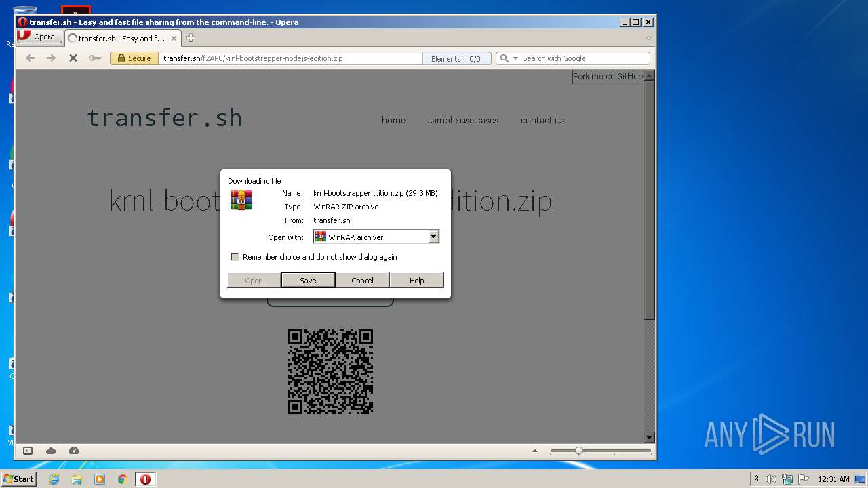Click the Opera menu button
The width and height of the screenshot is (868, 488).
pyautogui.click(x=39, y=37)
